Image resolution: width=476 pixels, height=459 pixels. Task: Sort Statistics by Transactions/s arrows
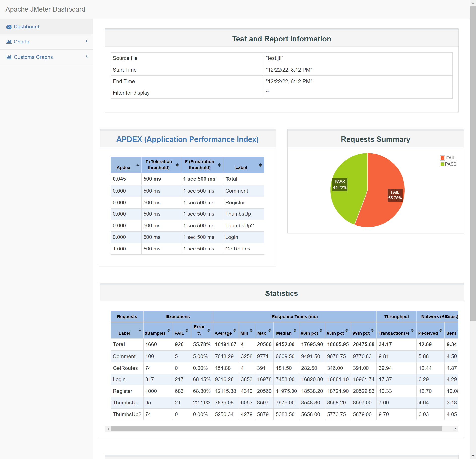[412, 330]
